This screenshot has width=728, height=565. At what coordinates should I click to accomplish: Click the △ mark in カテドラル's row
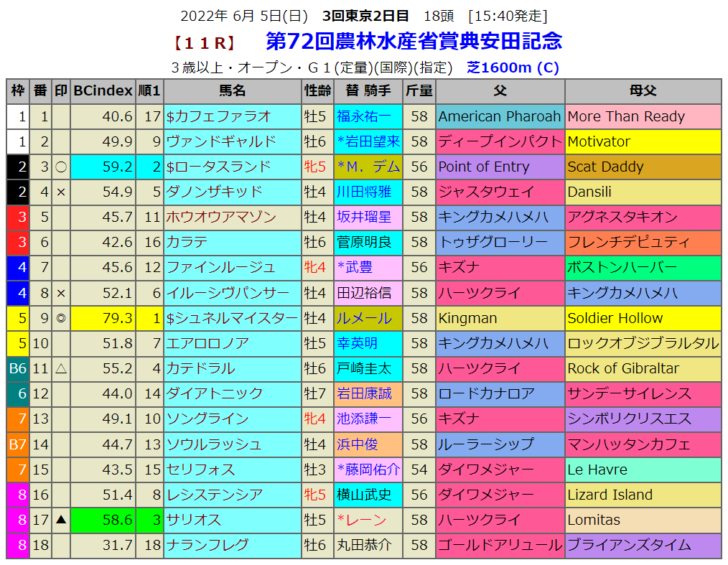point(61,368)
